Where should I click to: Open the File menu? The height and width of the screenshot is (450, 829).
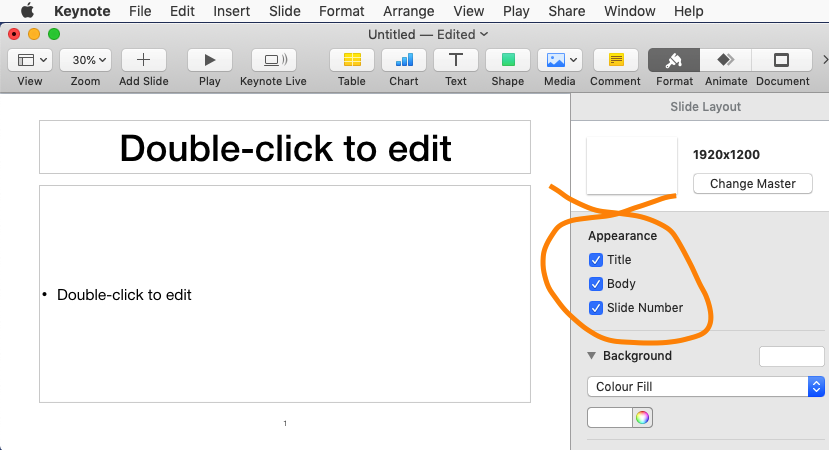pos(140,11)
